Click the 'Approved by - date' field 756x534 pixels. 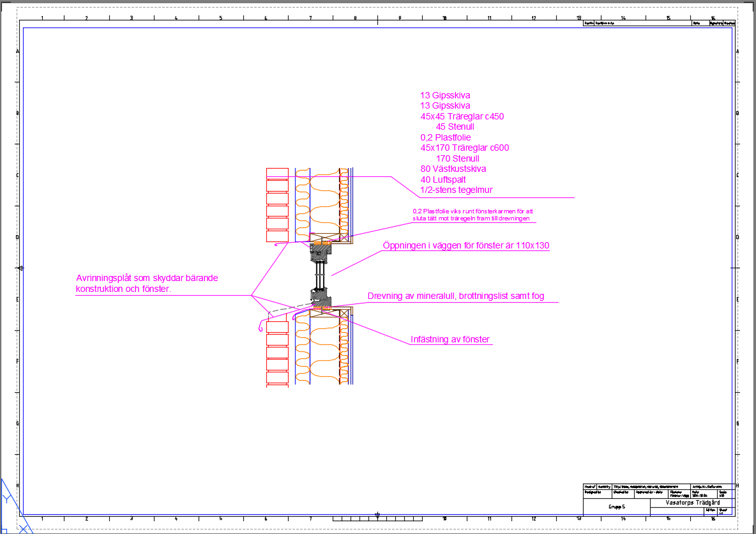point(647,493)
